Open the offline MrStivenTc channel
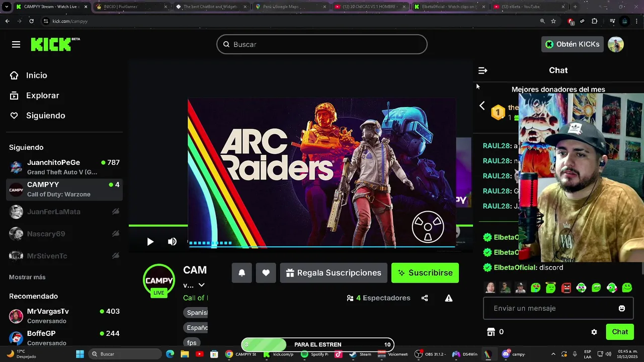This screenshot has height=362, width=644. click(x=64, y=256)
